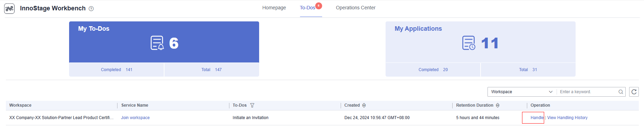The height and width of the screenshot is (126, 644).
Task: Sort the list by the Created column
Action: click(364, 105)
